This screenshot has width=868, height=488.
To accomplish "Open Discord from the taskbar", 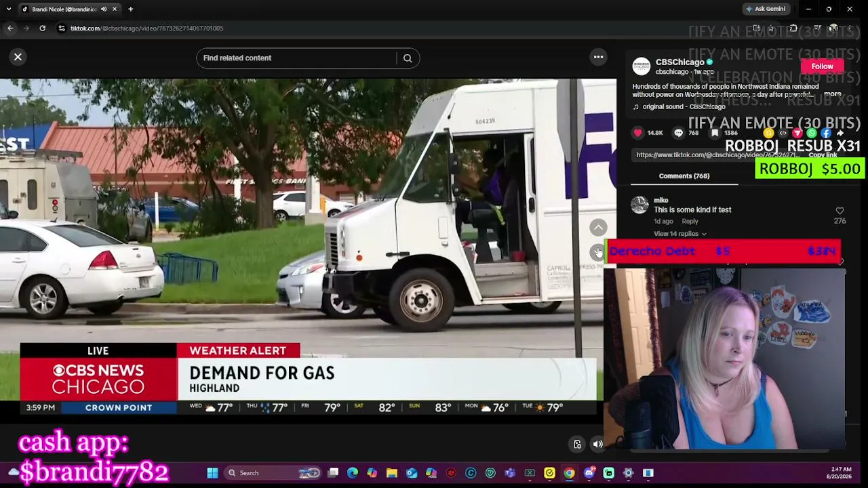I will (589, 473).
